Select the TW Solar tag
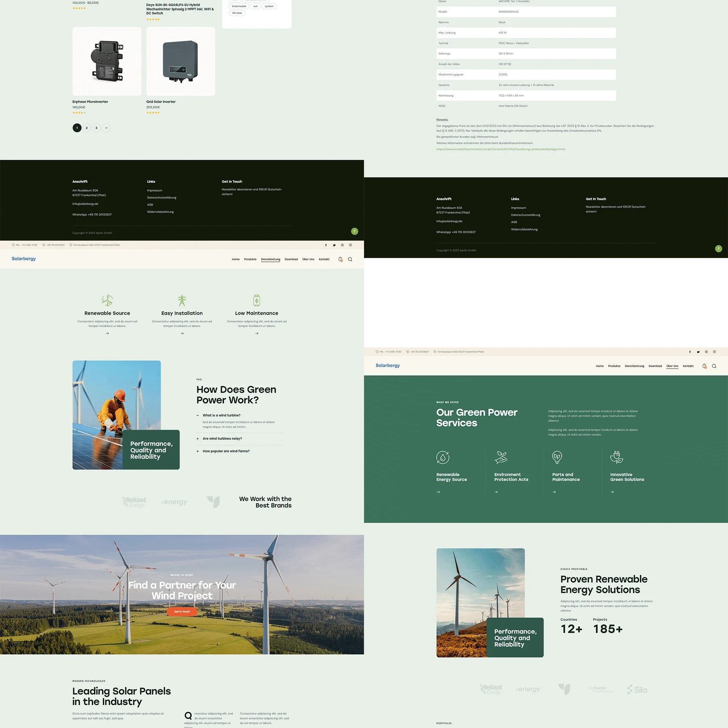 (237, 13)
